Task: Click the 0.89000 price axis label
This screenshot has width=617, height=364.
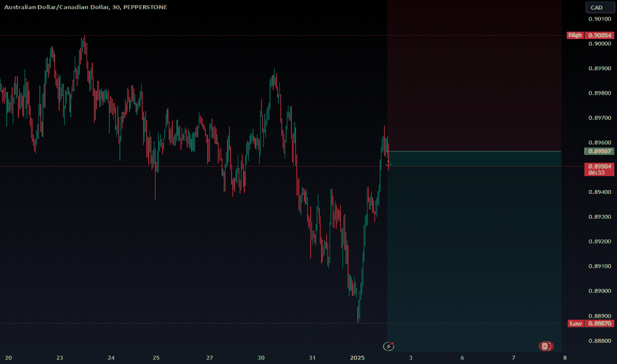Action: [x=600, y=291]
